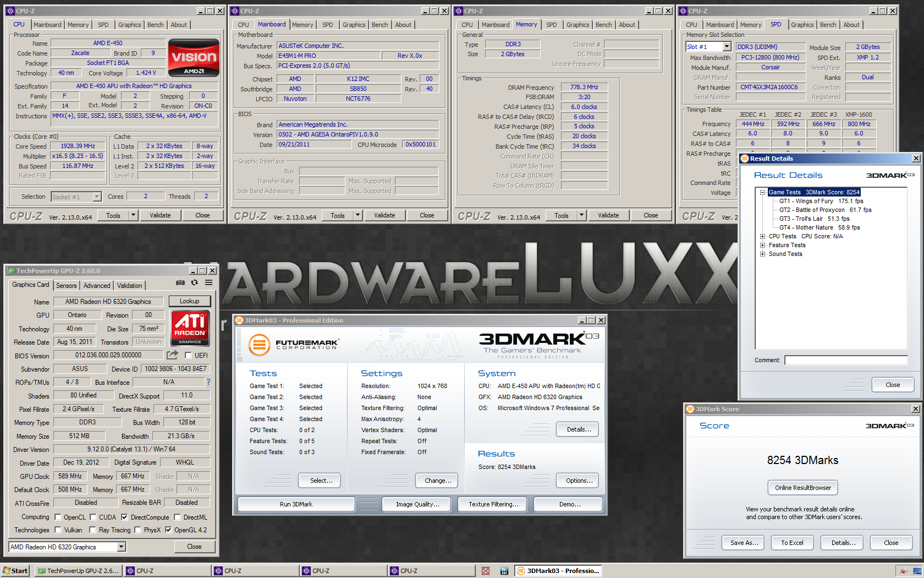Click the red atom icon in taskbar
The image size is (924, 578).
click(486, 571)
